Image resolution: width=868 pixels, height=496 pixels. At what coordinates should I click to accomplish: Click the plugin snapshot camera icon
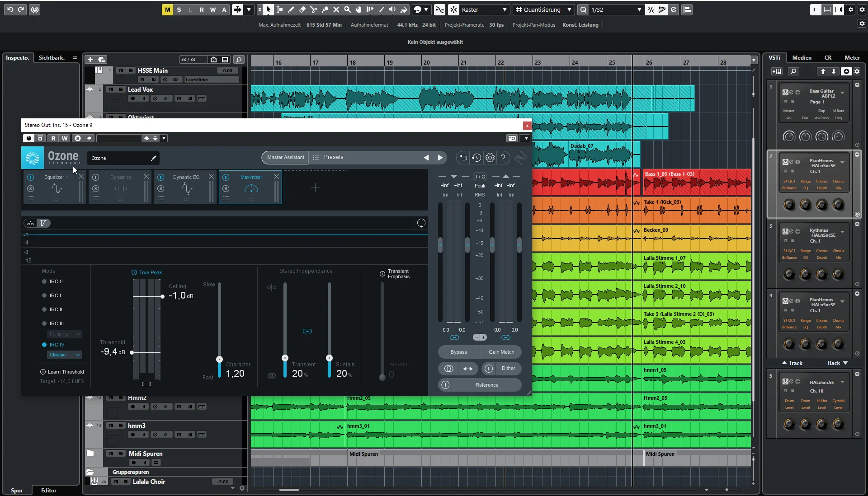pyautogui.click(x=512, y=138)
